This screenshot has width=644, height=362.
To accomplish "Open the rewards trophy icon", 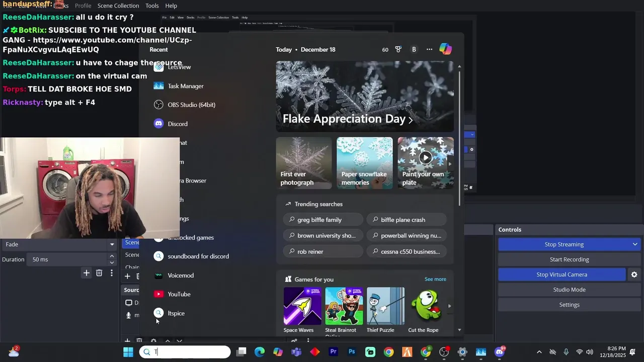I will click(398, 49).
